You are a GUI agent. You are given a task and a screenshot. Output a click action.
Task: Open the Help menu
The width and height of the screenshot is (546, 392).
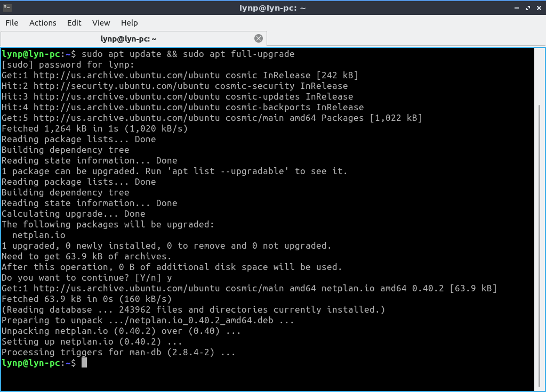pyautogui.click(x=129, y=22)
